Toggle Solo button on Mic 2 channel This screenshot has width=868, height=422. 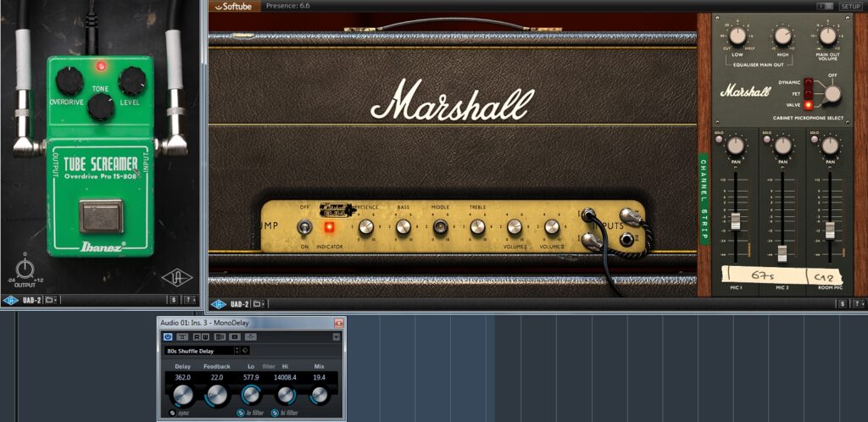coord(766,139)
